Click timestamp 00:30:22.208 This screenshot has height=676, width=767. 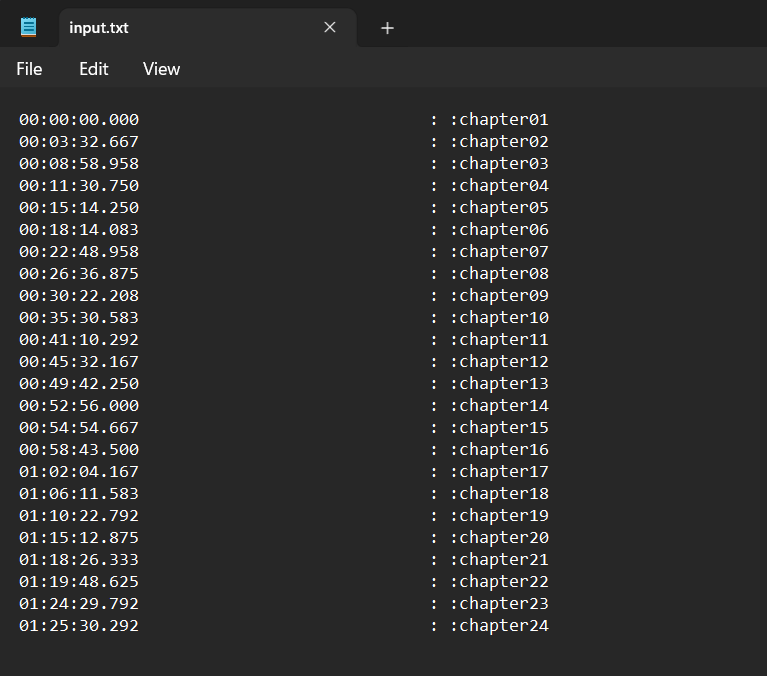point(79,295)
